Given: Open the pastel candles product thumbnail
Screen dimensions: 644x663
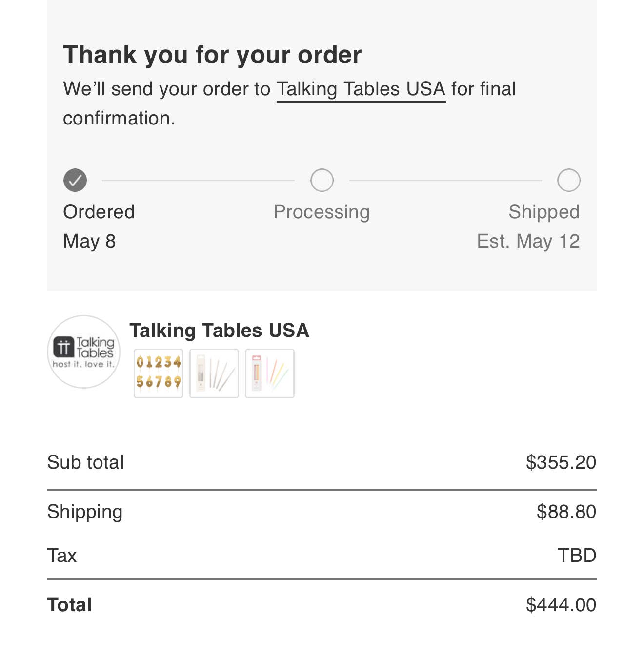Looking at the screenshot, I should click(270, 373).
